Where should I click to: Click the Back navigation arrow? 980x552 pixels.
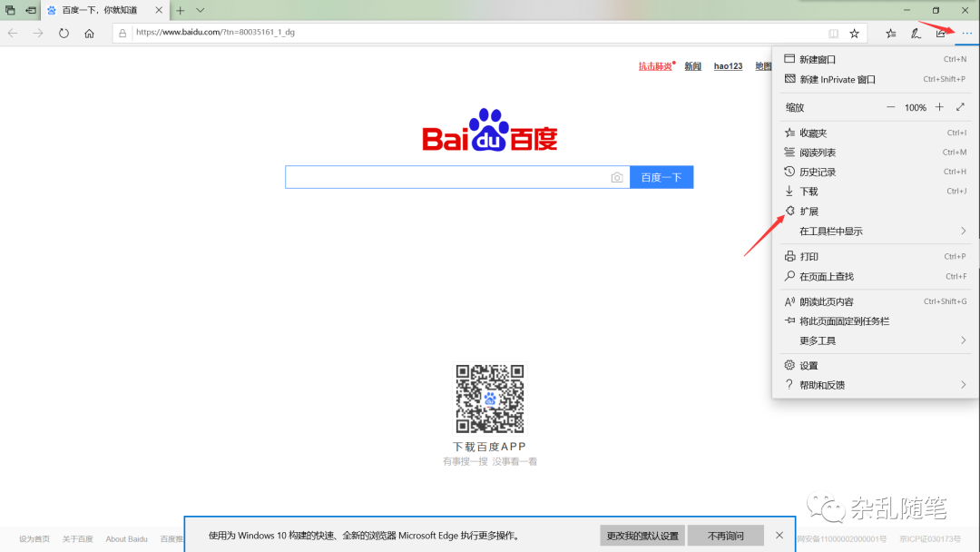coord(14,33)
